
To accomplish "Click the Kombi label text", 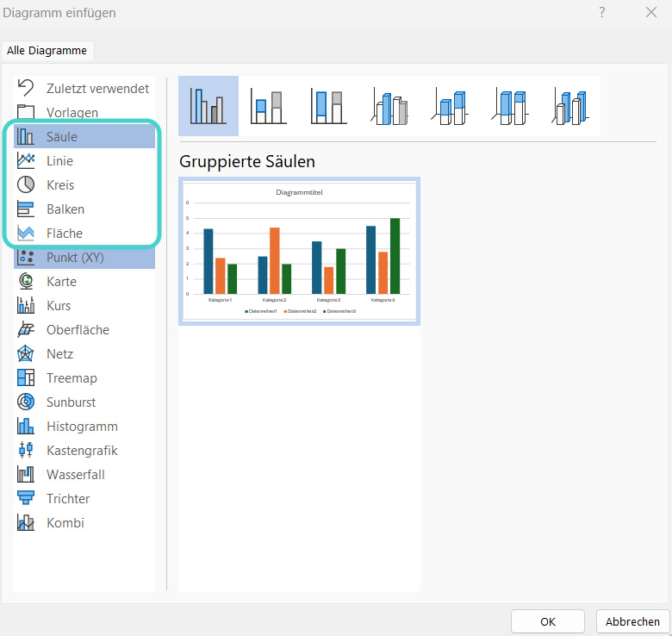I will 65,523.
